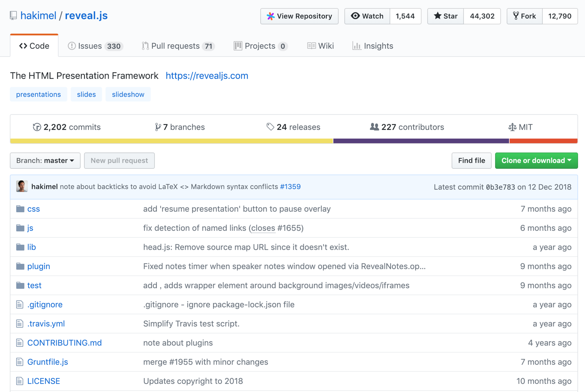Select the slideshow topic tag
The height and width of the screenshot is (392, 585).
[128, 94]
